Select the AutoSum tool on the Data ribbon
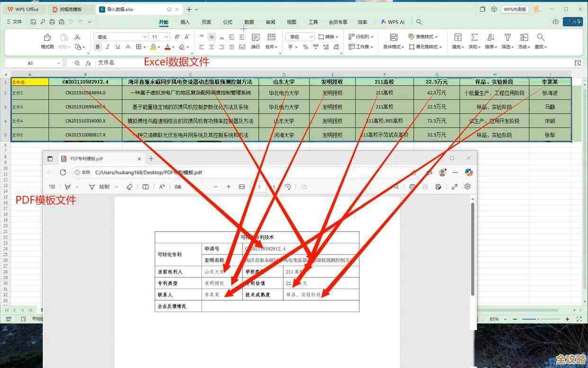This screenshot has height=368, width=588. point(474,37)
